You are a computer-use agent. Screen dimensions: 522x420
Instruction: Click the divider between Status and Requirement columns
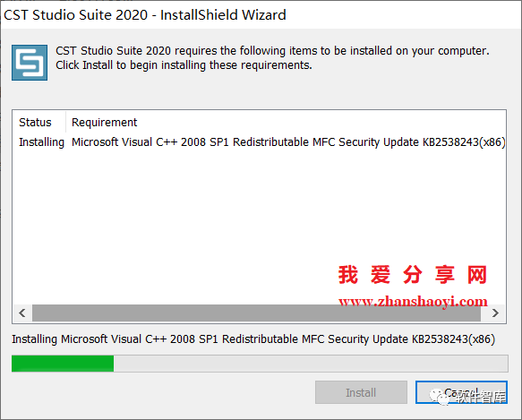tap(65, 122)
